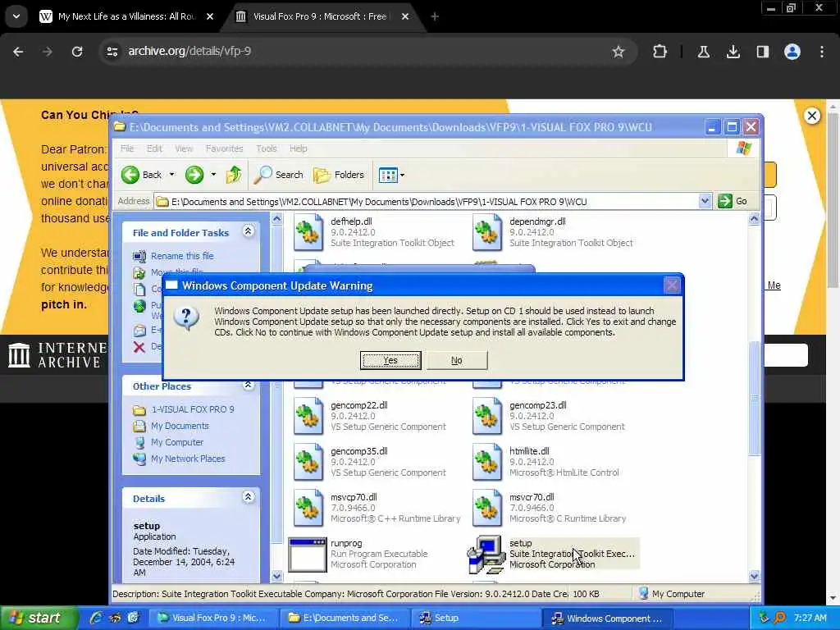
Task: Open the Tools menu in Explorer
Action: point(267,148)
